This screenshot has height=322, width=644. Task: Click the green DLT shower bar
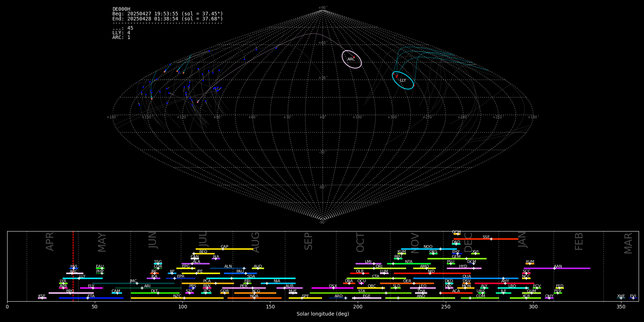155,293
